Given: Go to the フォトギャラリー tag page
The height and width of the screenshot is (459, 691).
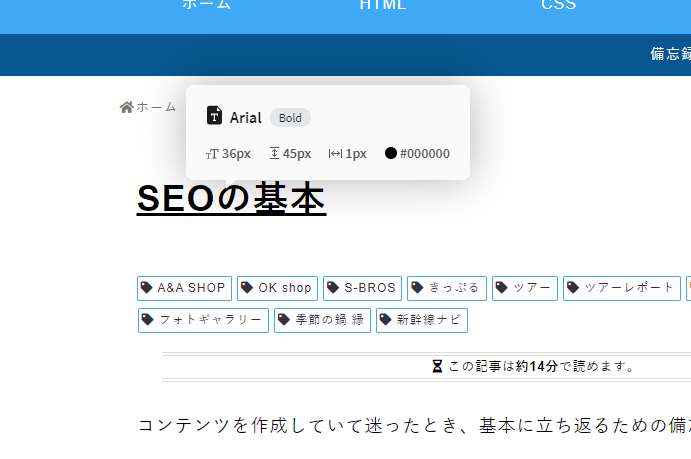Looking at the screenshot, I should point(203,320).
